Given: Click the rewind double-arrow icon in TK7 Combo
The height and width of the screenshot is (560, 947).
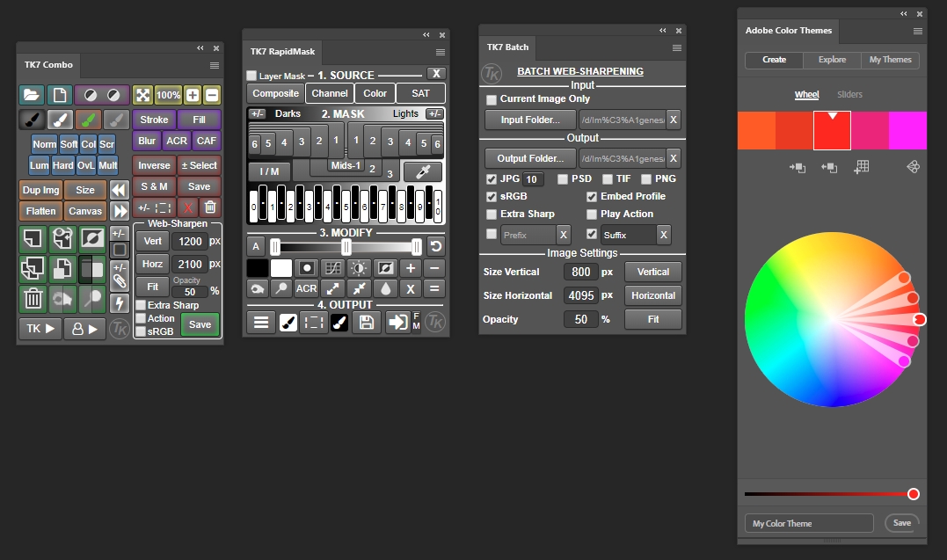Looking at the screenshot, I should [x=119, y=190].
